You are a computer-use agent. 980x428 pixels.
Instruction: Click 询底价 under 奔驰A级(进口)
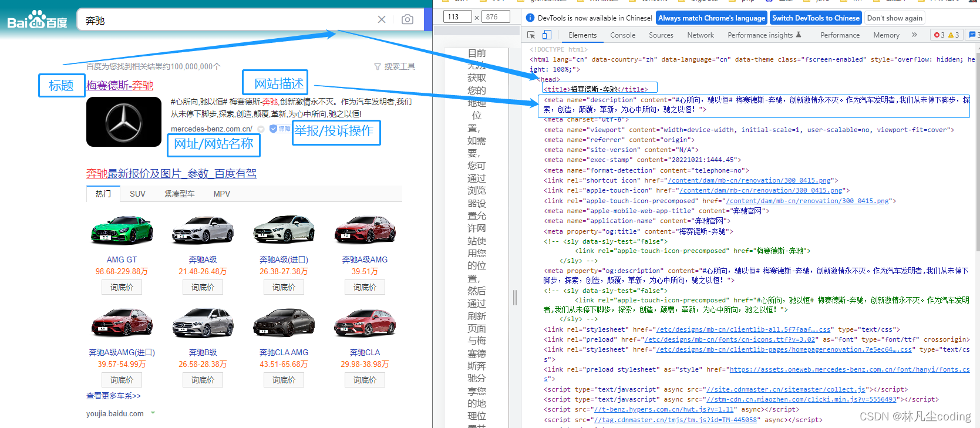284,287
